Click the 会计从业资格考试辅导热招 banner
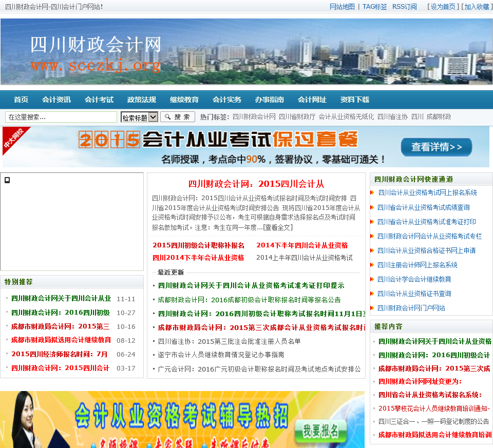The image size is (493, 448). 182,419
